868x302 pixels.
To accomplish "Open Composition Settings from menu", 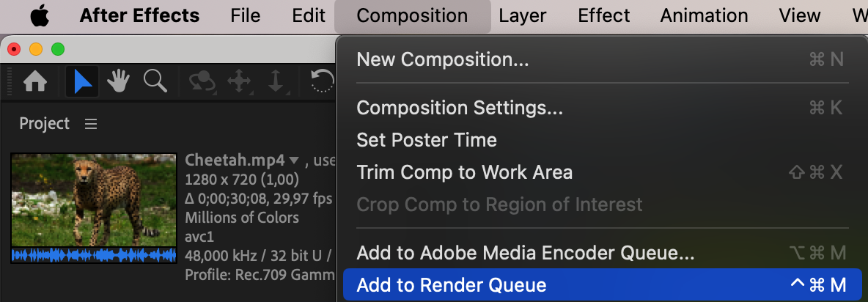I will (460, 108).
